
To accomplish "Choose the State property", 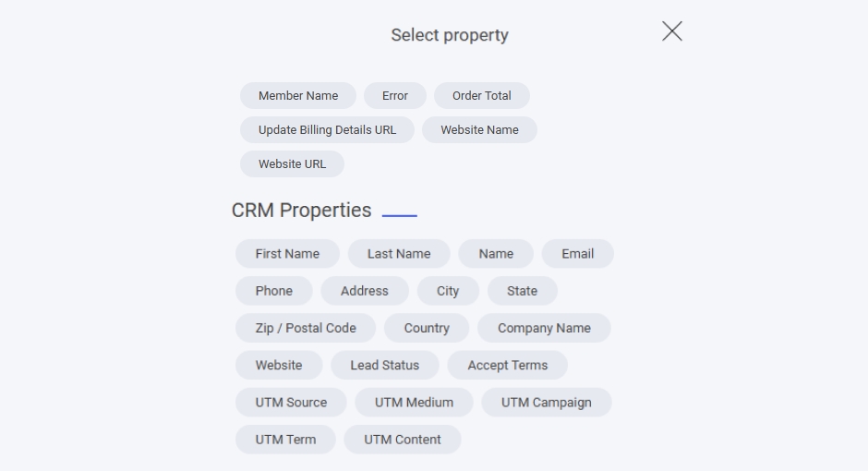I will (x=522, y=291).
